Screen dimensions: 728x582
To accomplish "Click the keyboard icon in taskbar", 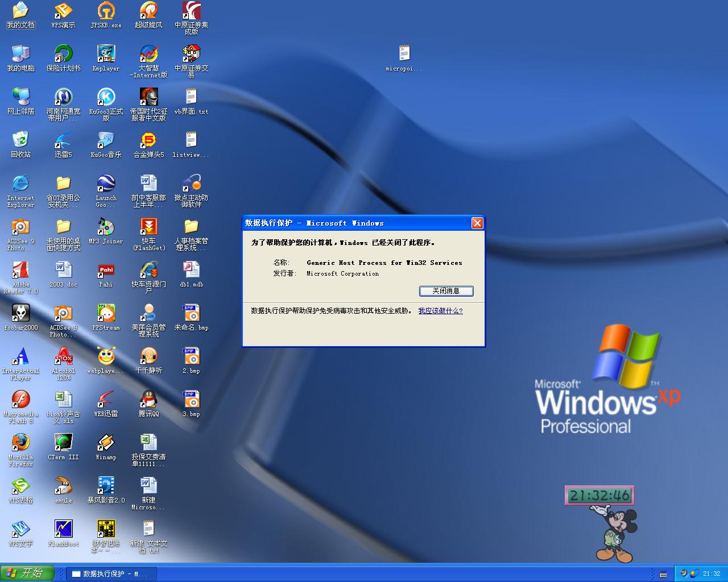I will pos(663,573).
